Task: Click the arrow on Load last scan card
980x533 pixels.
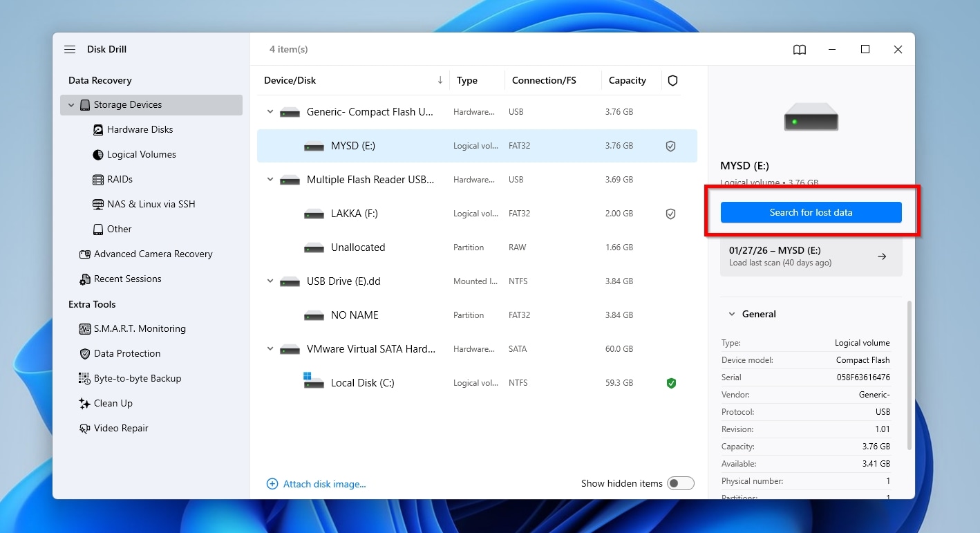Action: [x=882, y=256]
